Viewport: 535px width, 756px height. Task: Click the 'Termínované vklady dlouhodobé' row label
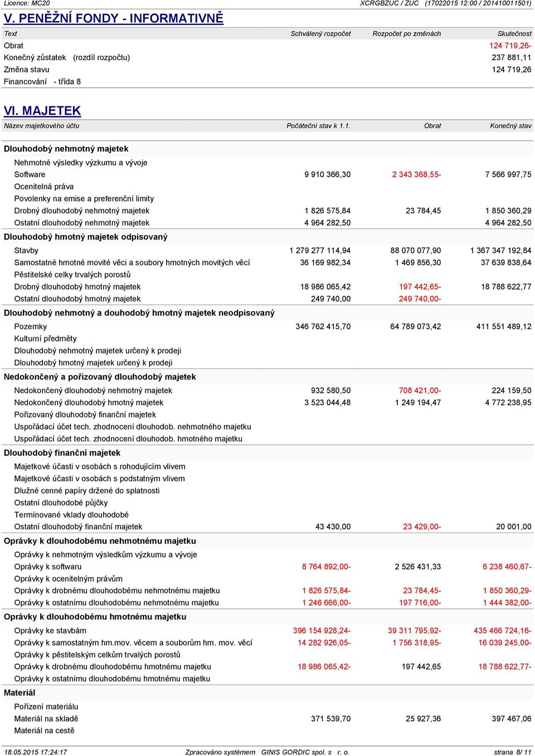pyautogui.click(x=71, y=515)
